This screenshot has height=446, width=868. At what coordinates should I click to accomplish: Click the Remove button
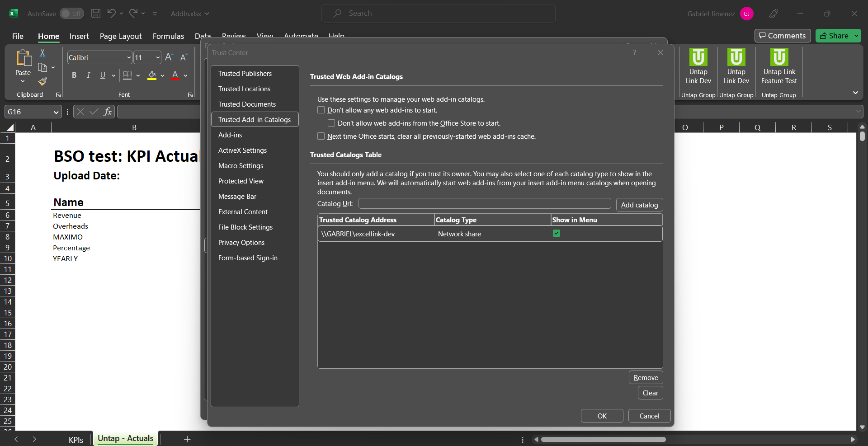click(x=646, y=377)
